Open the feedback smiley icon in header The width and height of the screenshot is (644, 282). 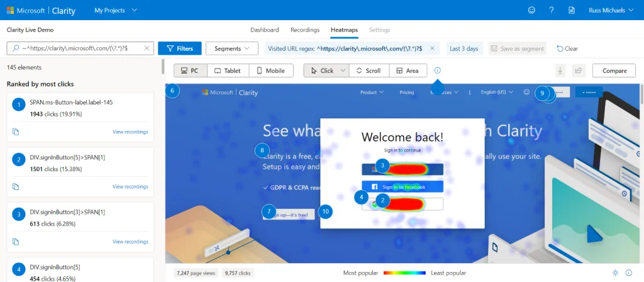click(531, 10)
